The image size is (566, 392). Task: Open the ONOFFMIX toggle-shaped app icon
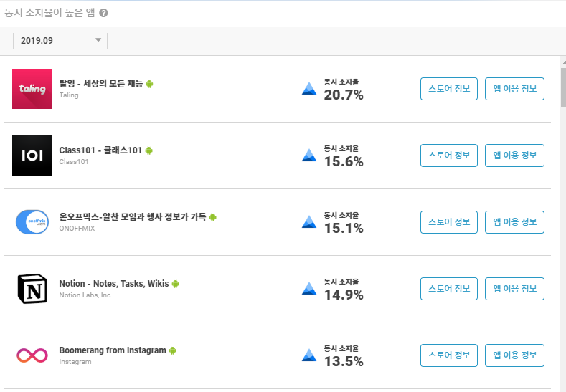(x=32, y=222)
